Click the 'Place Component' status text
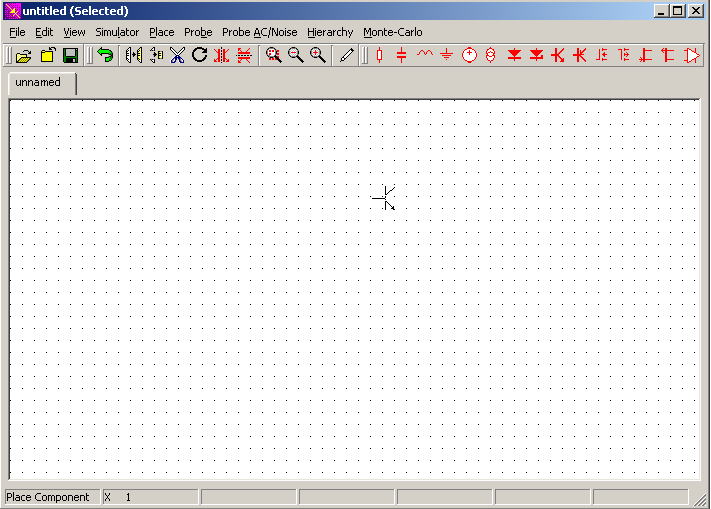 (x=48, y=497)
